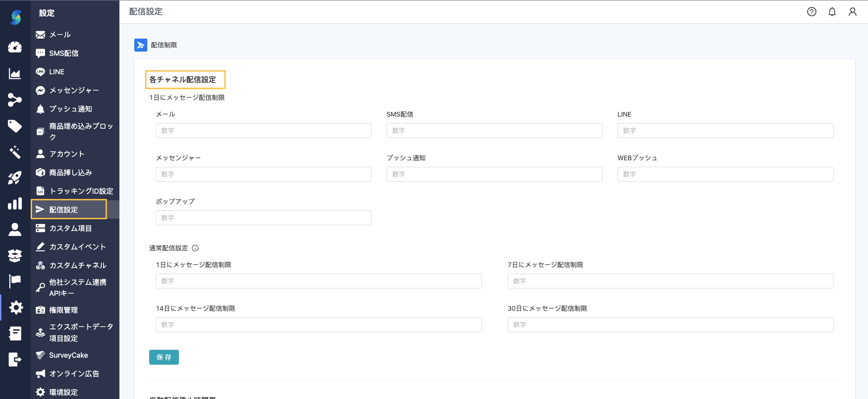868x399 pixels.
Task: Focus the 7日にメッセージ配信制限 field
Action: (x=671, y=281)
